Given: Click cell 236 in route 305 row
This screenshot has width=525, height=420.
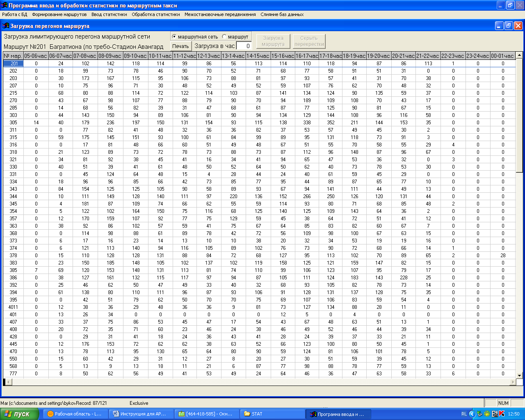Looking at the screenshot, I should tap(110, 123).
